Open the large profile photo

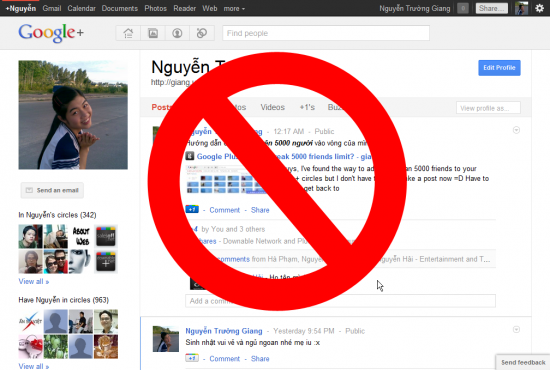point(73,115)
